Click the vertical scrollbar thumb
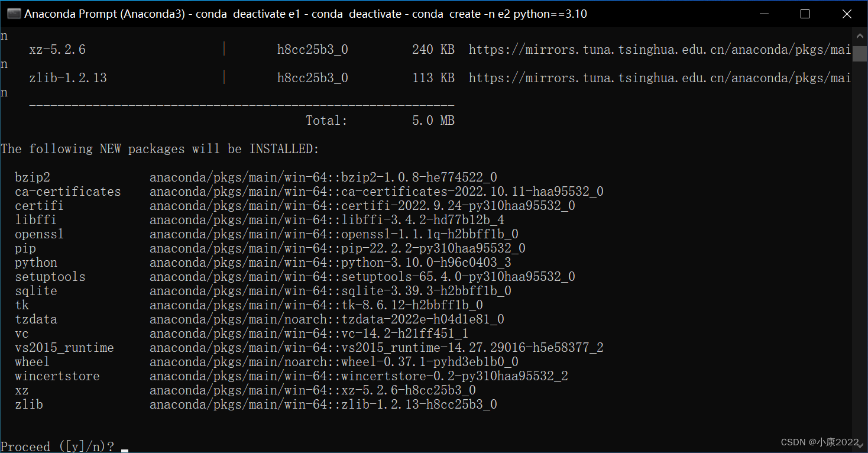The height and width of the screenshot is (453, 868). (x=860, y=53)
